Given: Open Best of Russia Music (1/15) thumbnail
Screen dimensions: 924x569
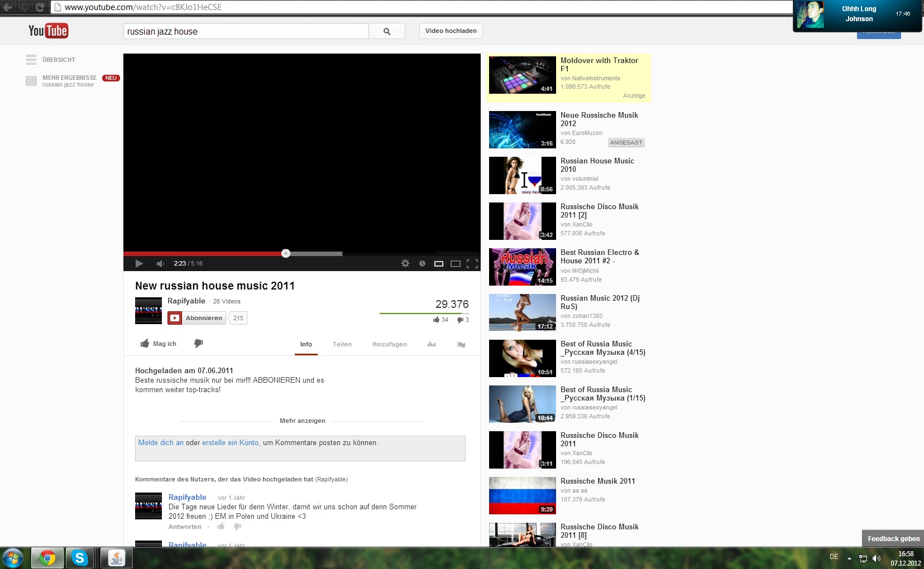Looking at the screenshot, I should point(523,404).
